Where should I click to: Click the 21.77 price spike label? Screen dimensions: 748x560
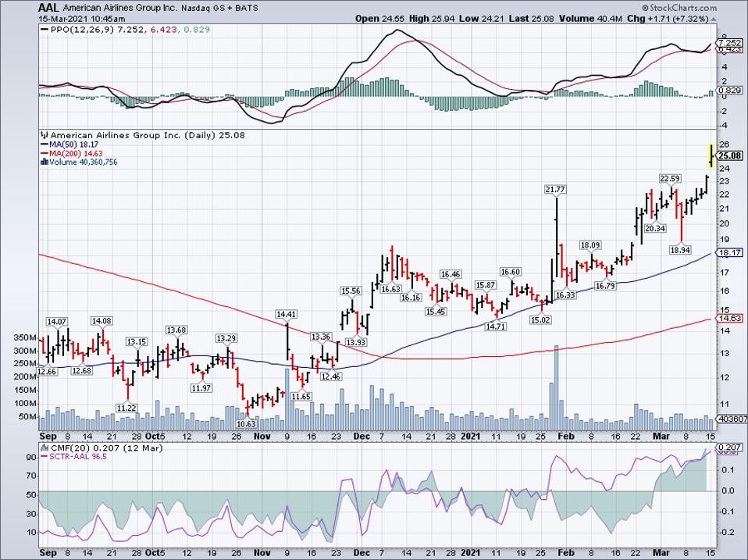555,189
